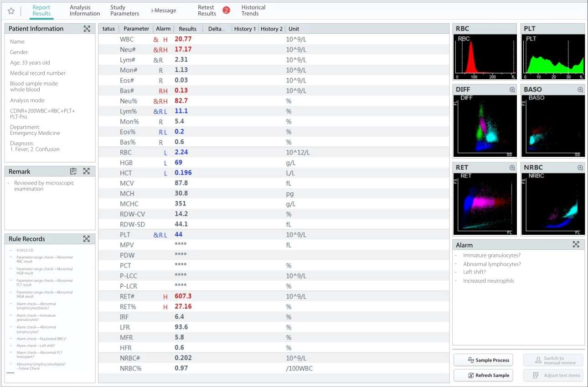View the Historical Trends tab

[253, 10]
